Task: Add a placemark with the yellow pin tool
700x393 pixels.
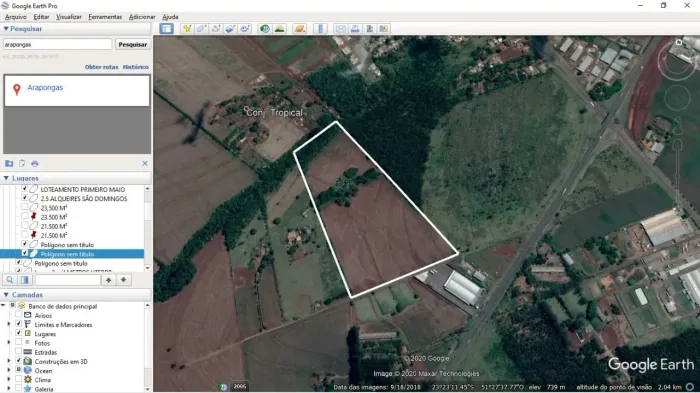Action: click(187, 29)
